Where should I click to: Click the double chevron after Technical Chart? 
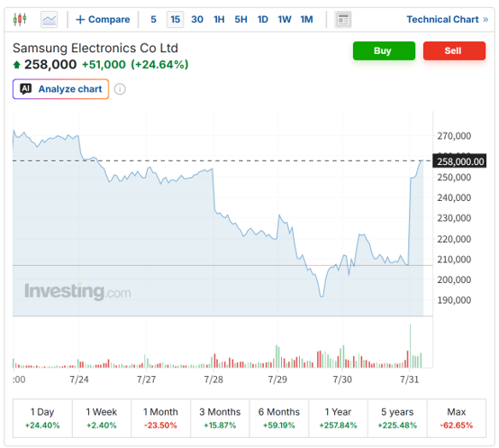(485, 20)
